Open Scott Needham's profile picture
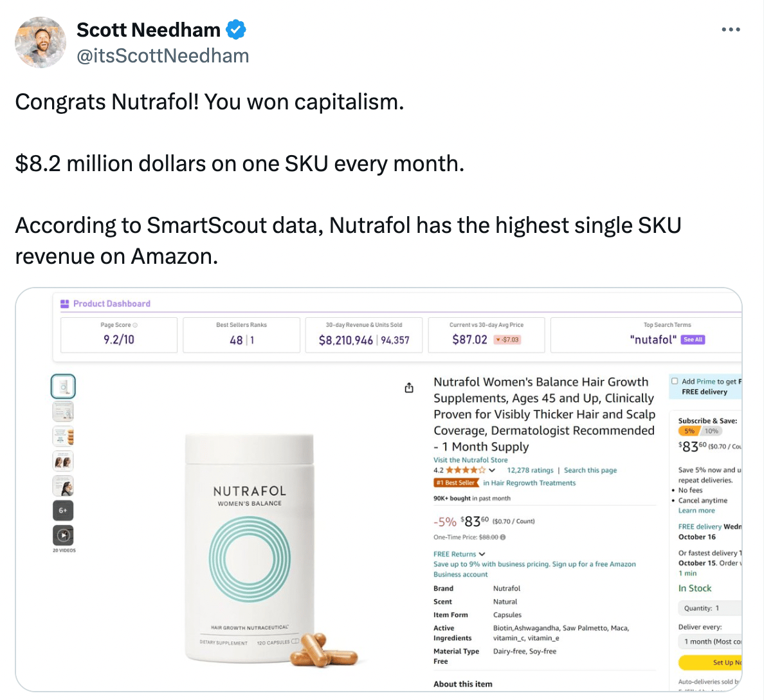Viewport: 764px width, 700px height. [41, 42]
